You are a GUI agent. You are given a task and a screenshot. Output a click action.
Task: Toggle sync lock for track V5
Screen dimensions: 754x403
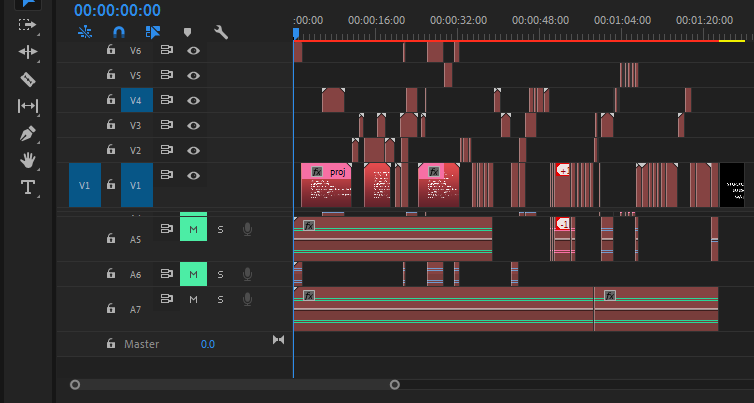click(x=166, y=75)
